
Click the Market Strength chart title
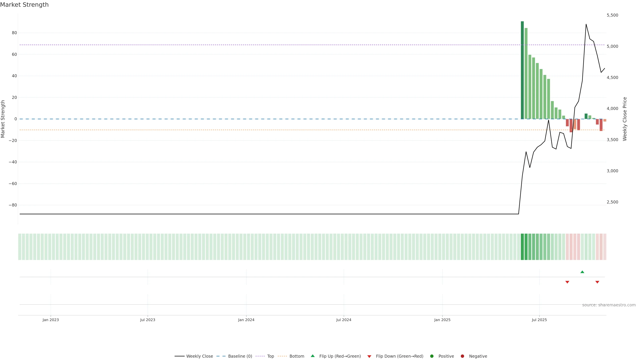point(24,5)
